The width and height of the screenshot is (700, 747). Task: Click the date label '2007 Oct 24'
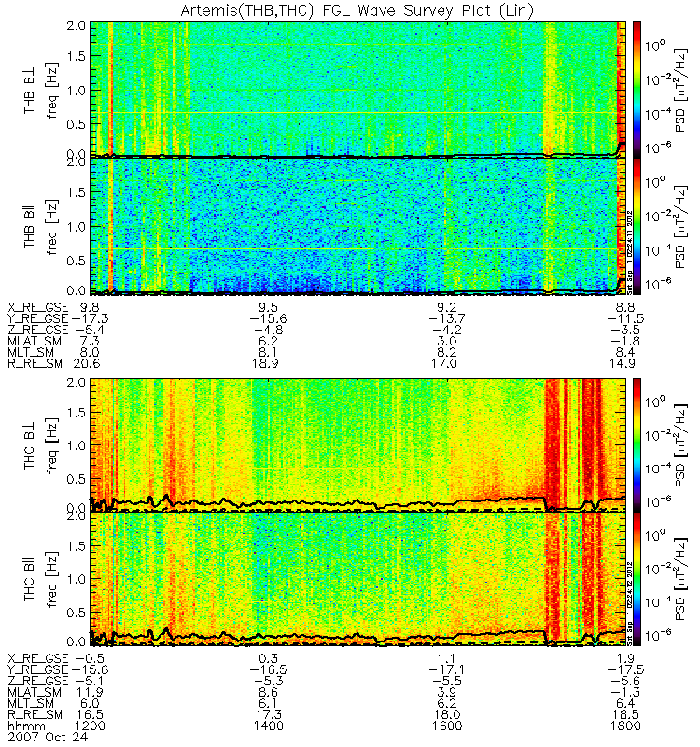48,737
